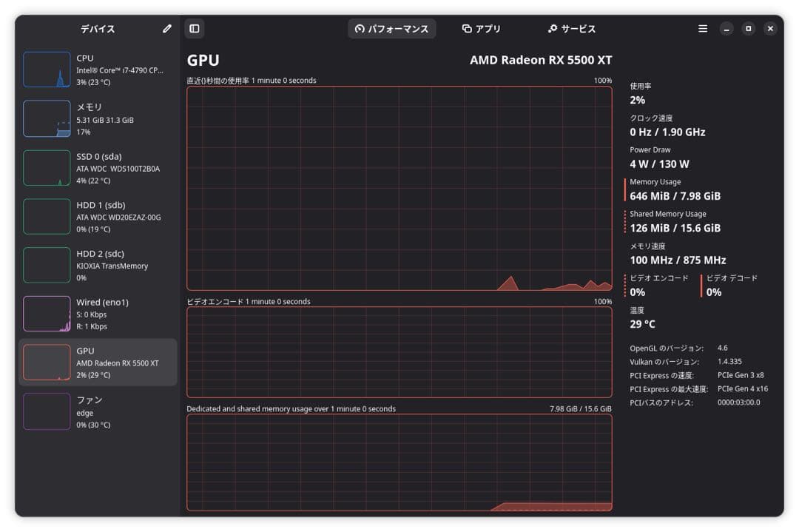799x532 pixels.
Task: Click the 646 MiB / 7.98 GiB memory value
Action: [675, 196]
